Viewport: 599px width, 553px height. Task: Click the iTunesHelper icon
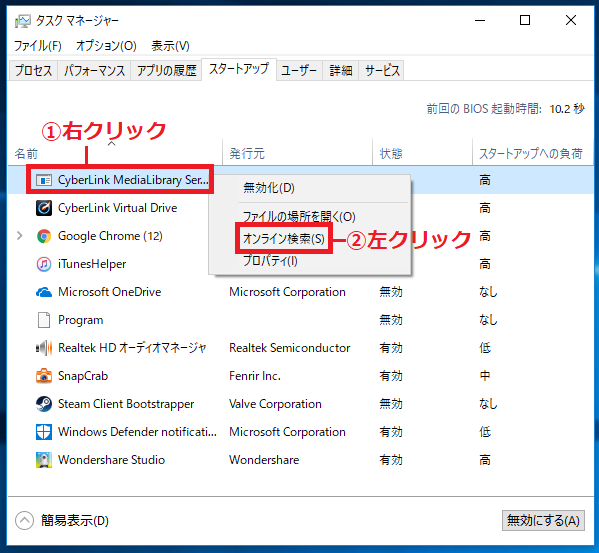(x=44, y=264)
